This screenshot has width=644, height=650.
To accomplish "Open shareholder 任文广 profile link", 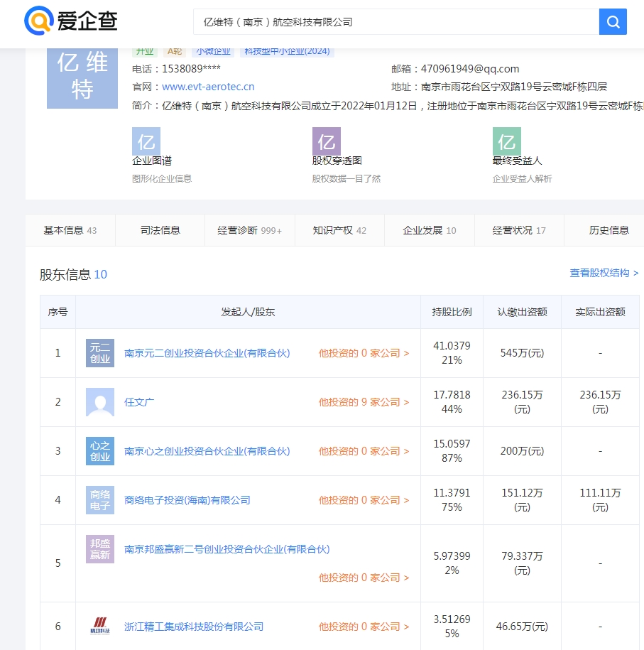I will coord(139,402).
